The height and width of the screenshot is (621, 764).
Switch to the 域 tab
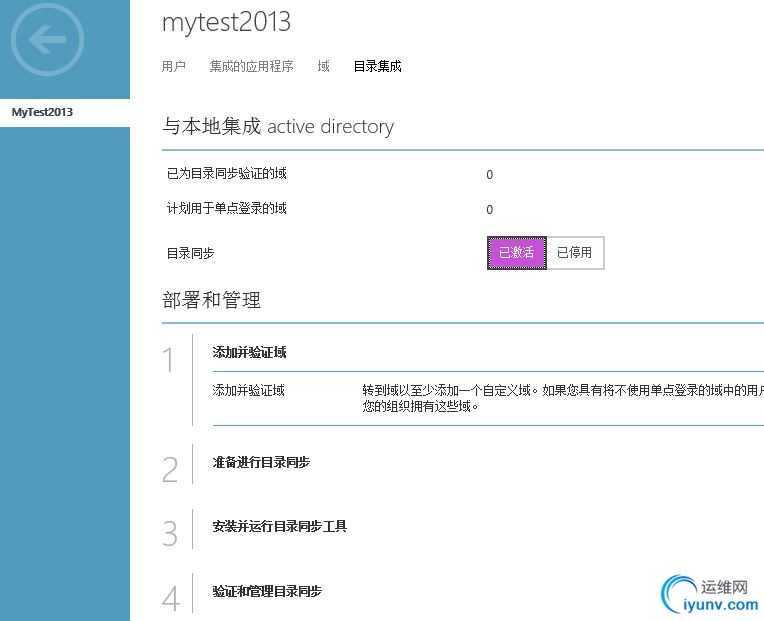[x=324, y=66]
